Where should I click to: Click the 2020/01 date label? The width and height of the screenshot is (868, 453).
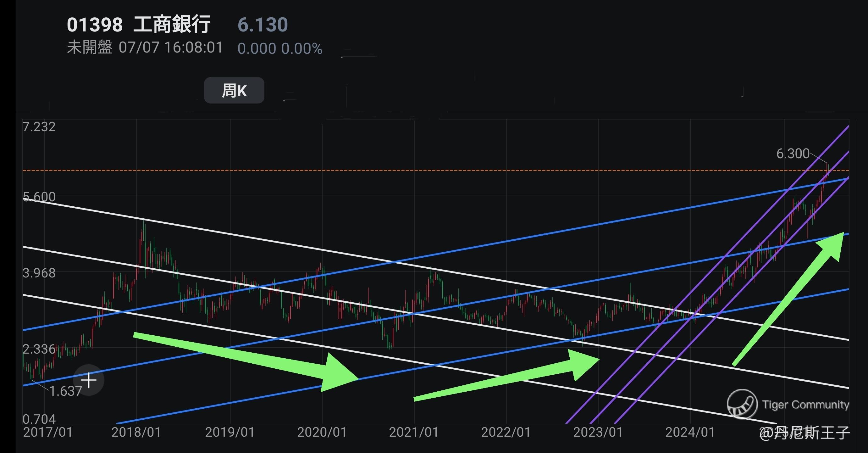tap(322, 433)
